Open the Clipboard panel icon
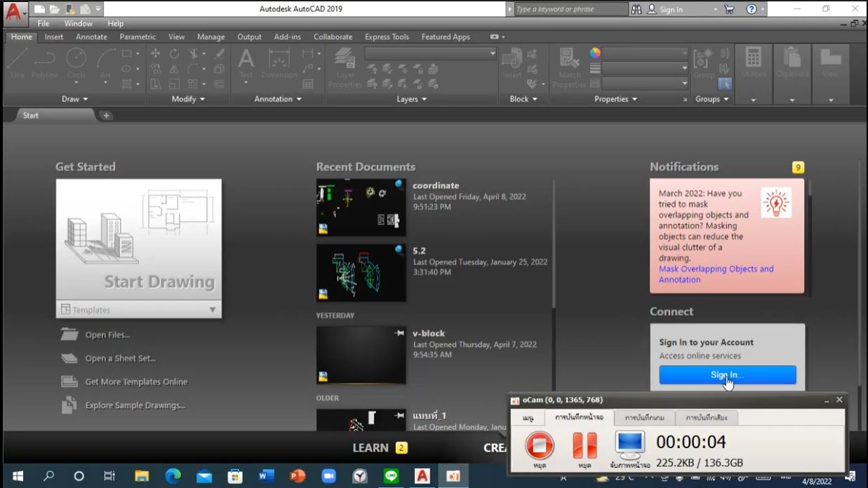Image resolution: width=868 pixels, height=488 pixels. [792, 64]
